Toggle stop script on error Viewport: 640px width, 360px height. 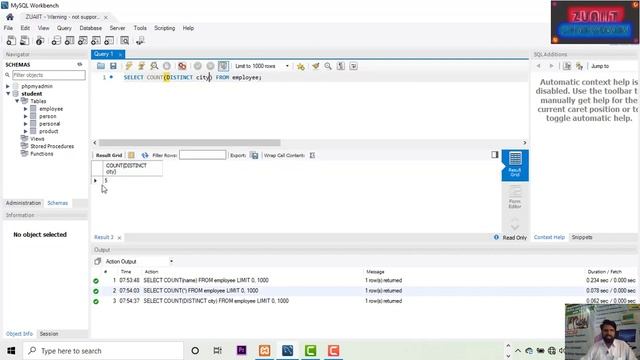pos(182,66)
